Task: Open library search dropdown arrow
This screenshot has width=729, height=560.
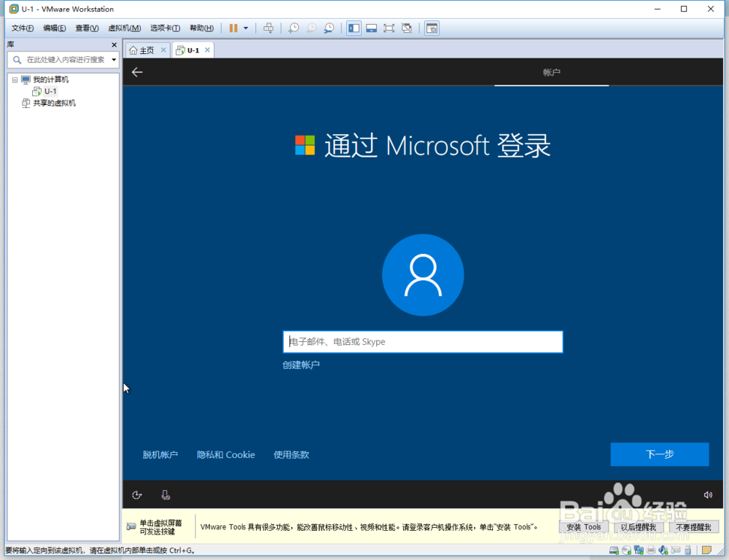Action: (x=114, y=60)
